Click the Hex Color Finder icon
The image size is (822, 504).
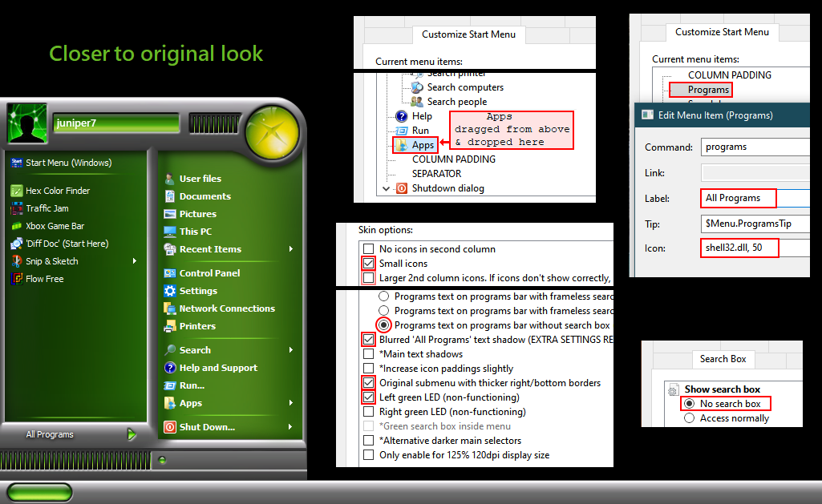point(16,191)
